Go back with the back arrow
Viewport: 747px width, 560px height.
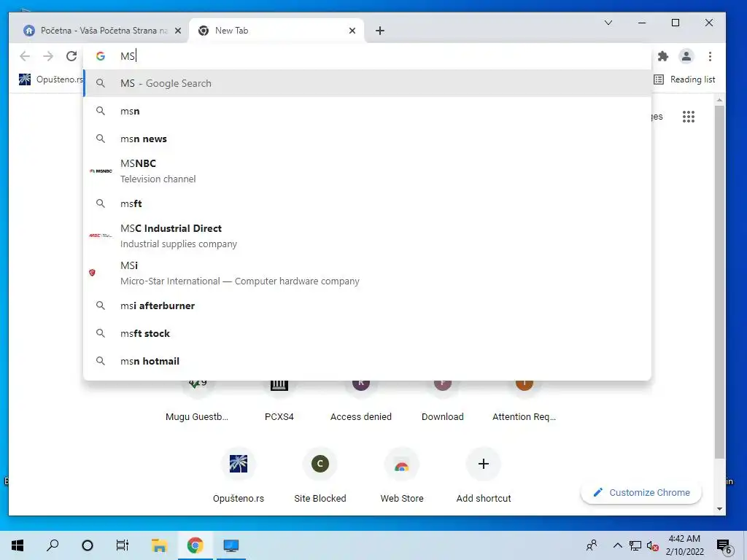pos(25,56)
